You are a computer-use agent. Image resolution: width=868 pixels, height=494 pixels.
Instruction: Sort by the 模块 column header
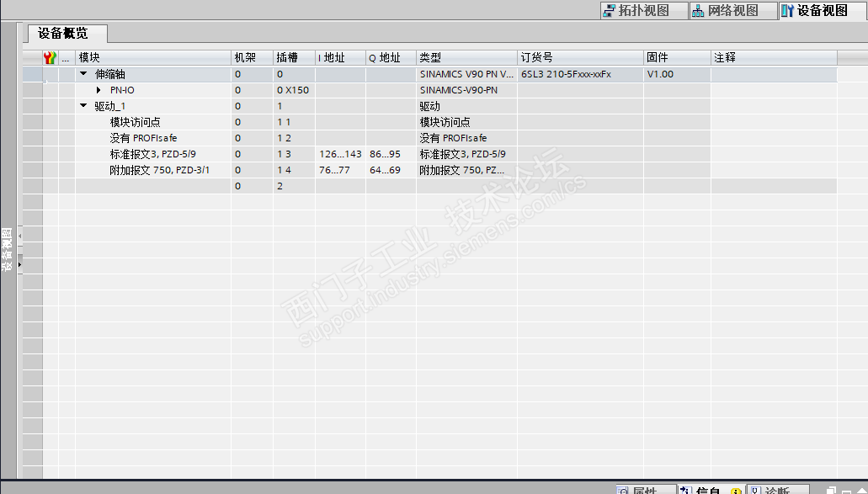(x=152, y=57)
